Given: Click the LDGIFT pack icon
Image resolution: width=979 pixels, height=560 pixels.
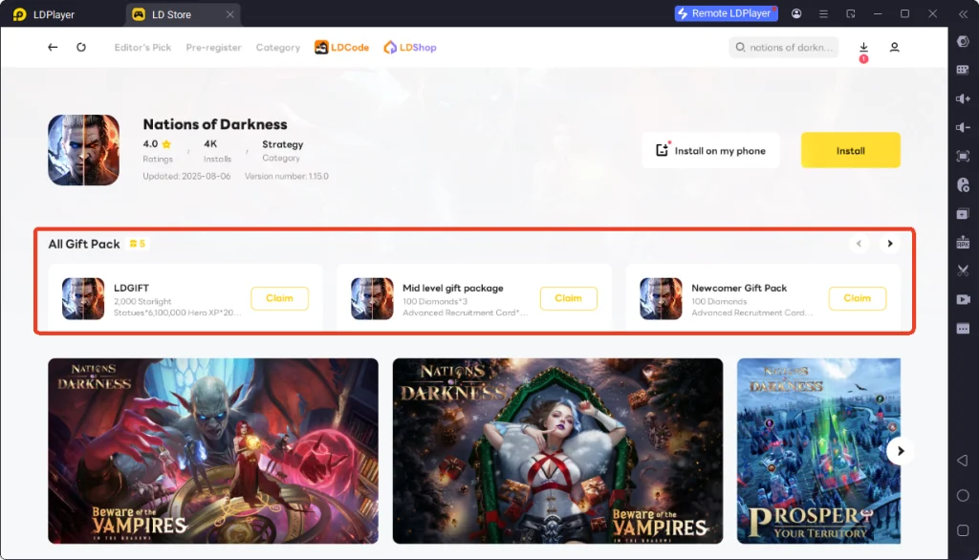Looking at the screenshot, I should [83, 298].
